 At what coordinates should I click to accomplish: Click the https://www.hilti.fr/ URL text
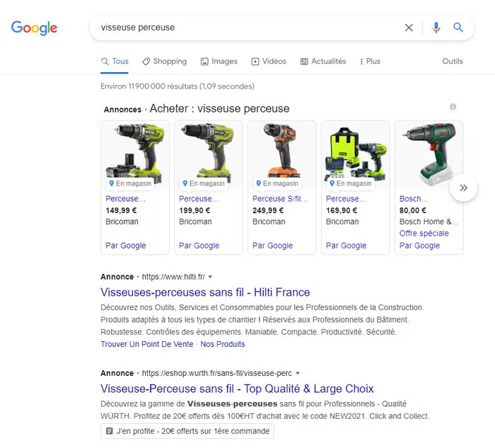point(173,277)
